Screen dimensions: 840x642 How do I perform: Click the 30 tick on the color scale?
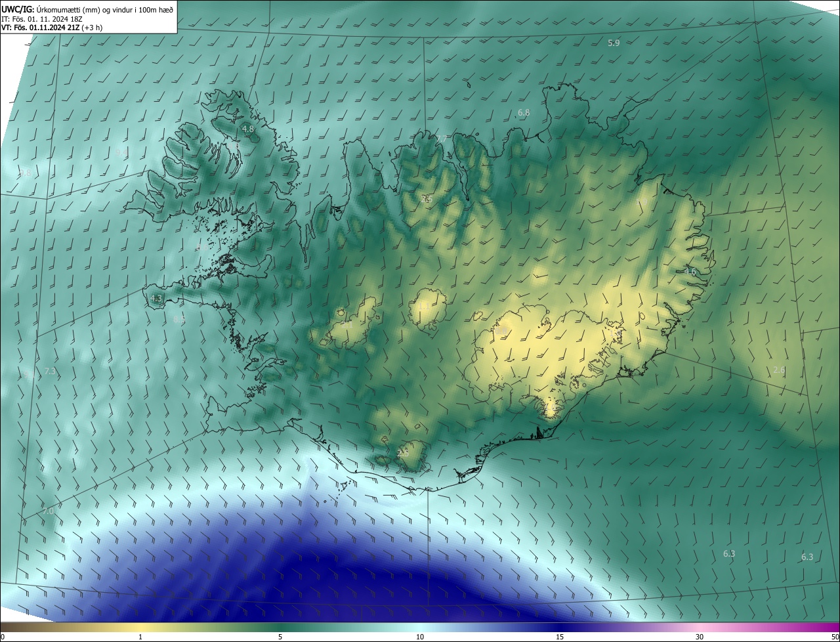click(700, 637)
